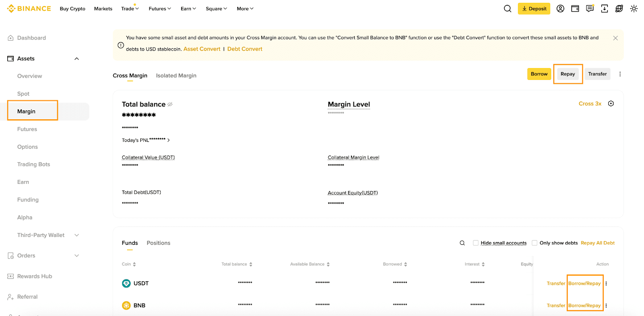The height and width of the screenshot is (316, 644).
Task: Open the margin settings hexagon icon
Action: tap(611, 104)
